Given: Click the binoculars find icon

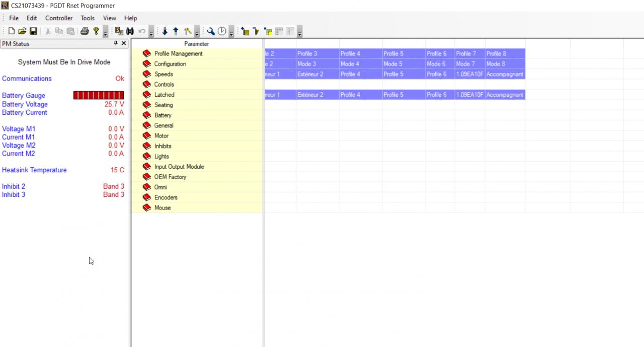Looking at the screenshot, I should click(130, 31).
